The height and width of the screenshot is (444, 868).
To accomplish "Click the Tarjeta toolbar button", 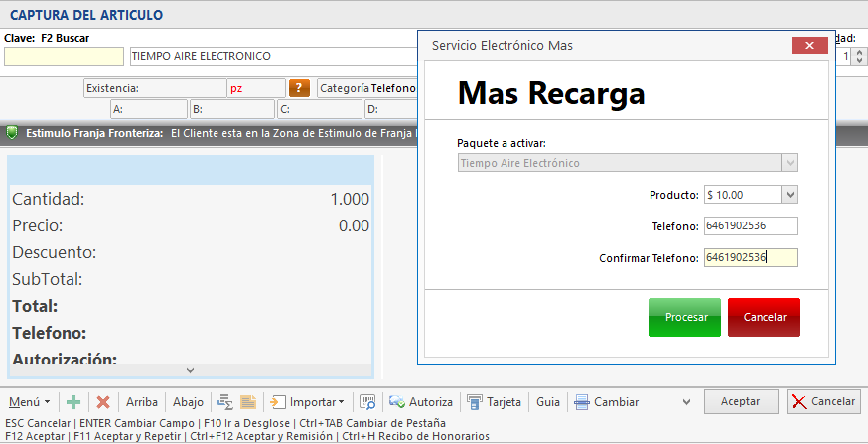I will (494, 402).
